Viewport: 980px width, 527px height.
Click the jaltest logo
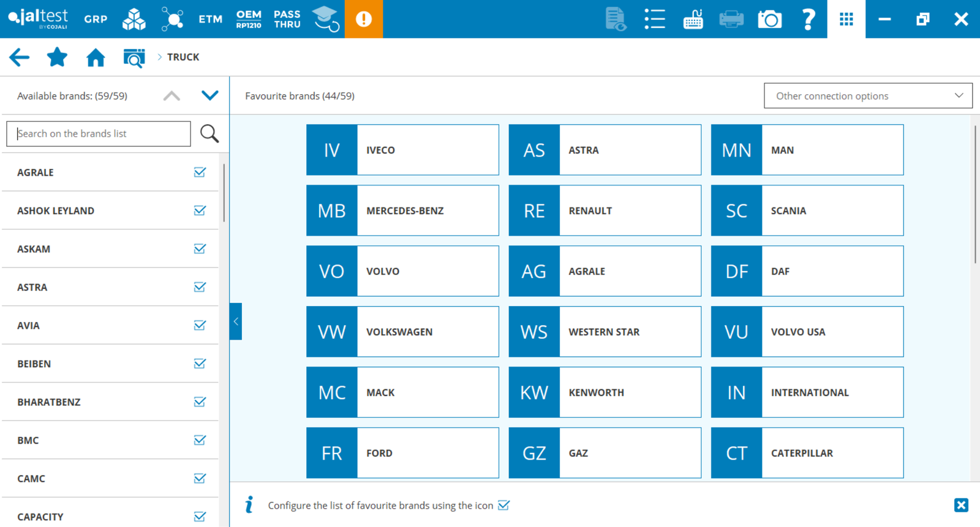click(38, 18)
